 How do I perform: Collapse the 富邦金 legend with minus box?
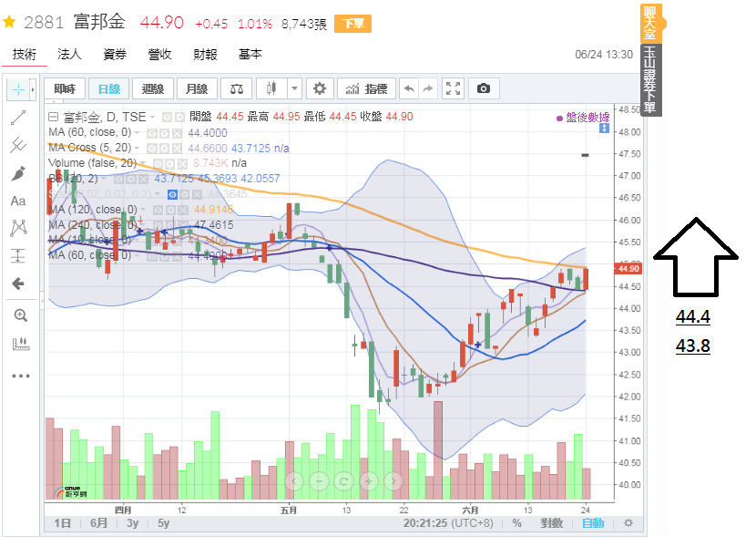click(x=53, y=117)
